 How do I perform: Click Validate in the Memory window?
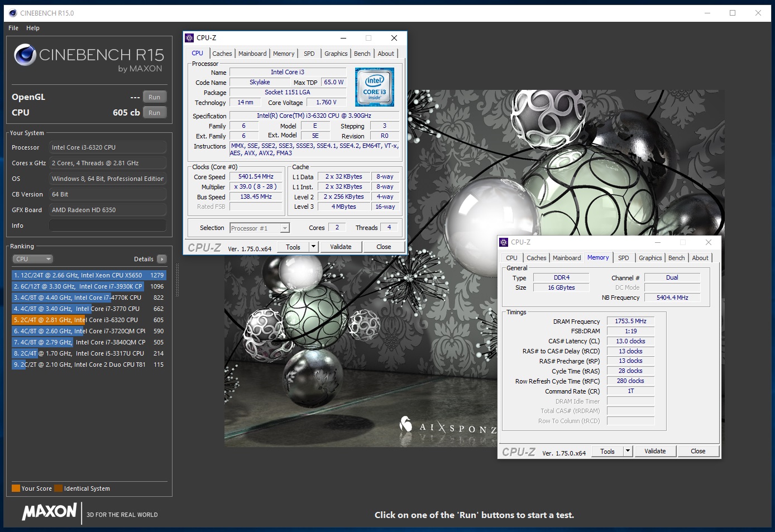pyautogui.click(x=656, y=451)
